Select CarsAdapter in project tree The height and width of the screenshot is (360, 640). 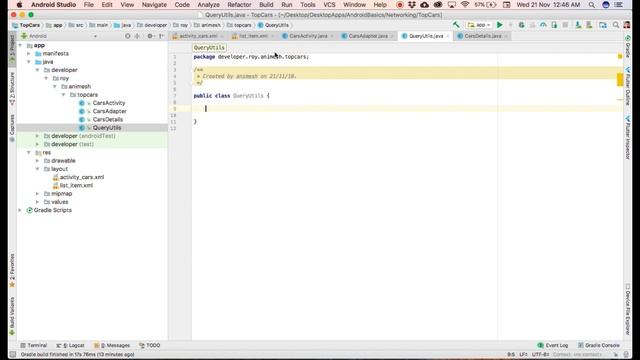point(109,111)
